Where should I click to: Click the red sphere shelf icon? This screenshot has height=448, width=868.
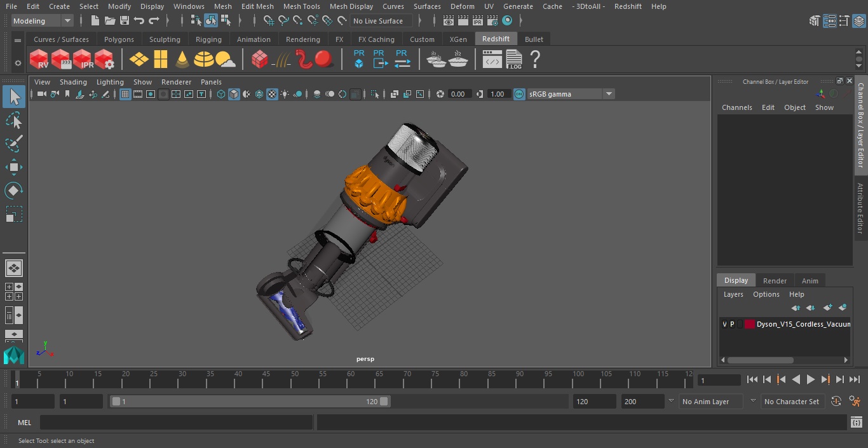tap(324, 60)
